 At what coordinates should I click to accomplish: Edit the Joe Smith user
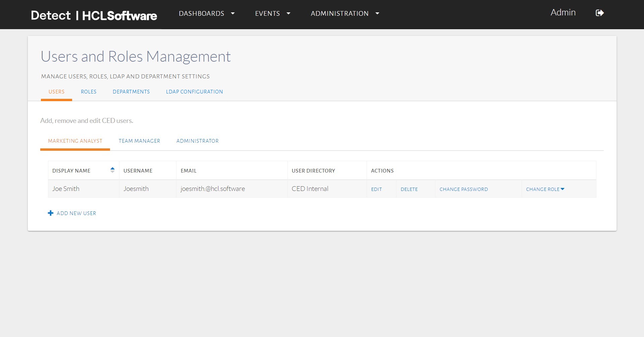point(376,189)
